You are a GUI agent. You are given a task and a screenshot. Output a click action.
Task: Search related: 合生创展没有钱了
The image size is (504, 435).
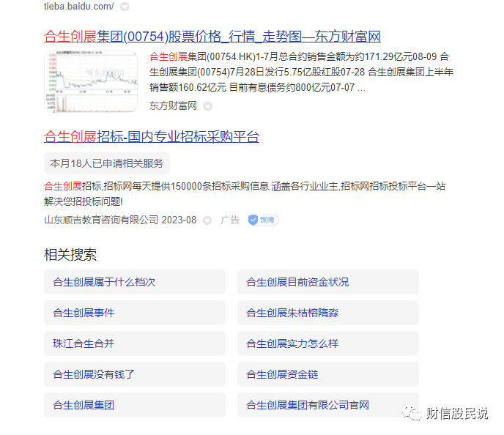pos(135,374)
